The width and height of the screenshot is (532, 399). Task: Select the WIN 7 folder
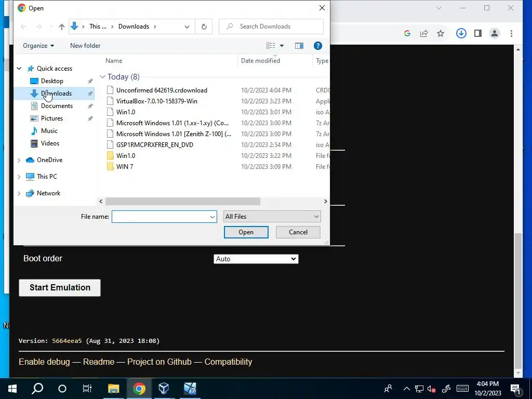125,167
